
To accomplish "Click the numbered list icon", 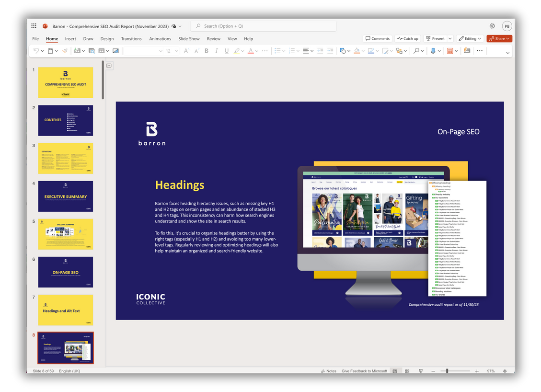I will [x=292, y=51].
